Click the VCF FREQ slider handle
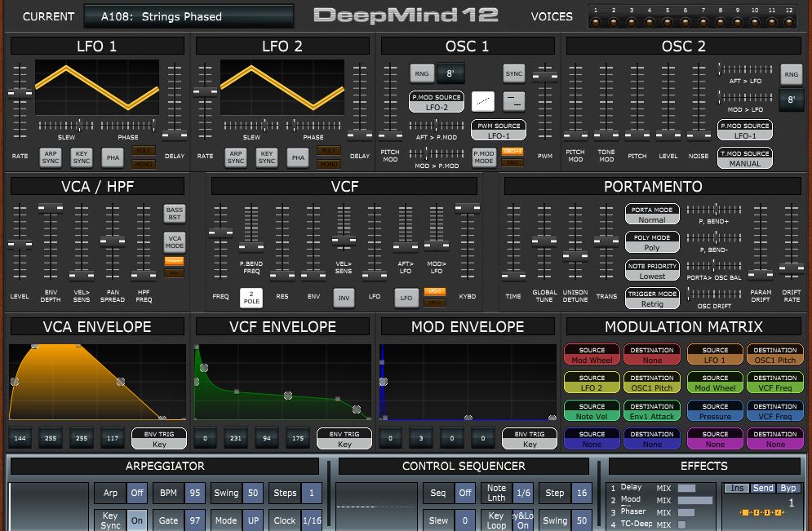The image size is (812, 531). click(x=220, y=233)
